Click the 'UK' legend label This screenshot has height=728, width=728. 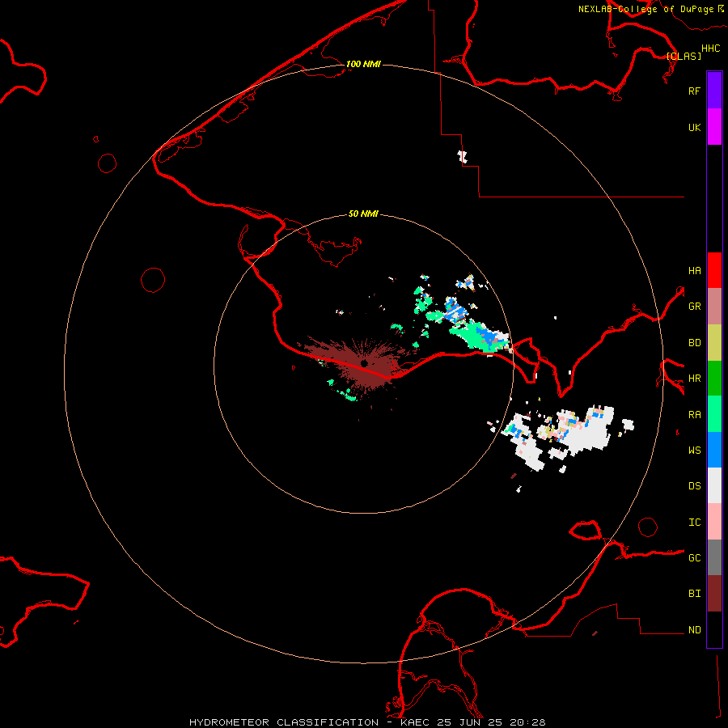click(694, 128)
